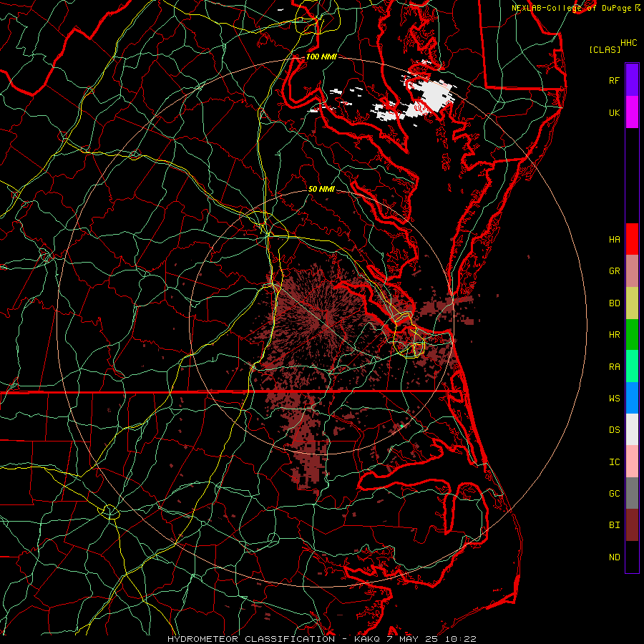Click the HA red legend swatch
This screenshot has width=644, height=644.
632,239
